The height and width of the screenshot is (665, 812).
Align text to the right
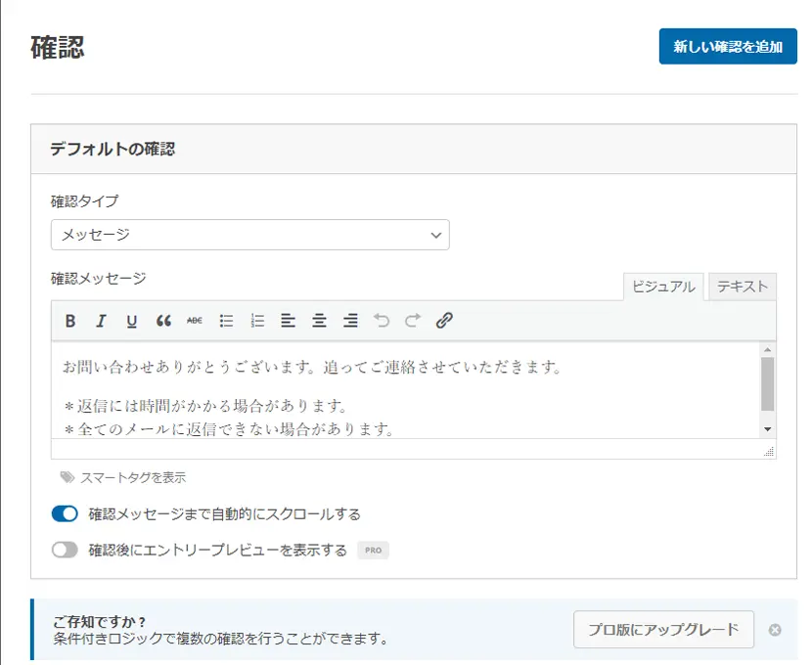(x=350, y=321)
